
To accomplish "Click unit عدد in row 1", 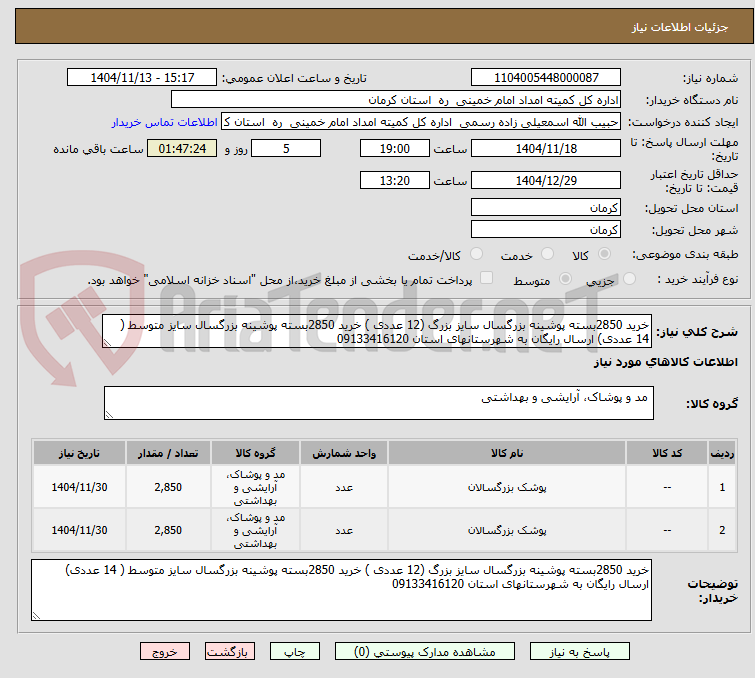I will point(344,488).
